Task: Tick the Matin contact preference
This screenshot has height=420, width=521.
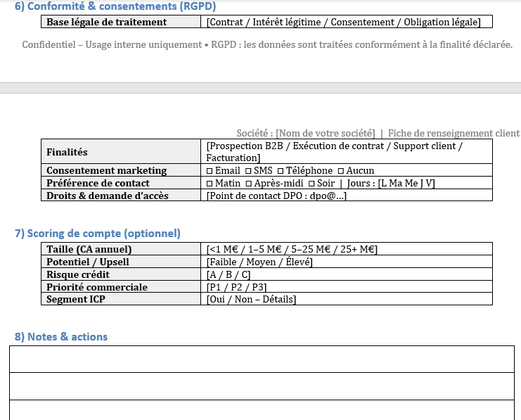Action: [210, 184]
